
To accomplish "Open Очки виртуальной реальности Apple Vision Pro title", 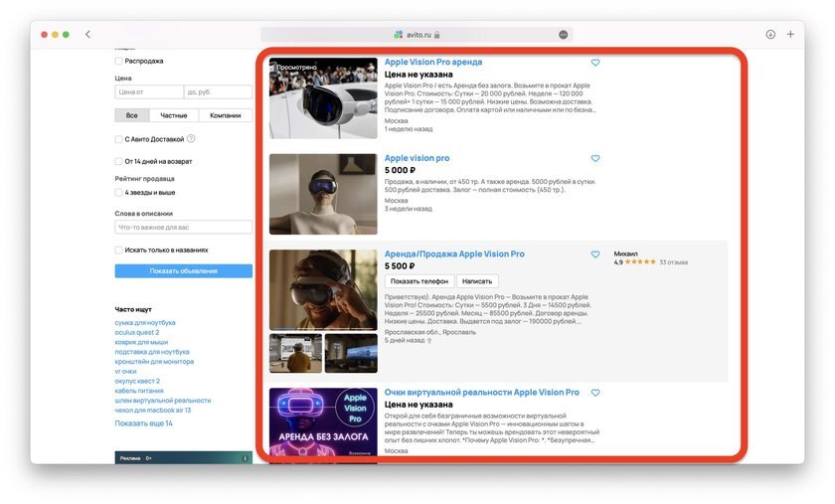I will point(482,392).
